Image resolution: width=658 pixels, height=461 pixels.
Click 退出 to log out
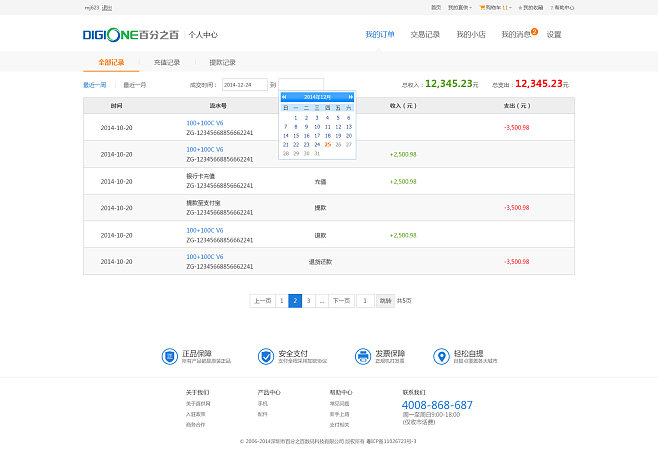click(107, 8)
